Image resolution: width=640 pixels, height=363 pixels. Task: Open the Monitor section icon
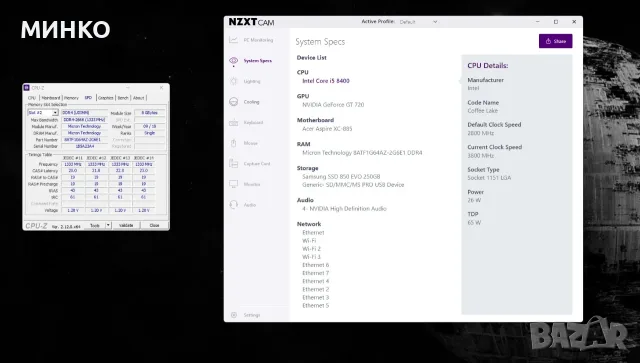coord(233,184)
